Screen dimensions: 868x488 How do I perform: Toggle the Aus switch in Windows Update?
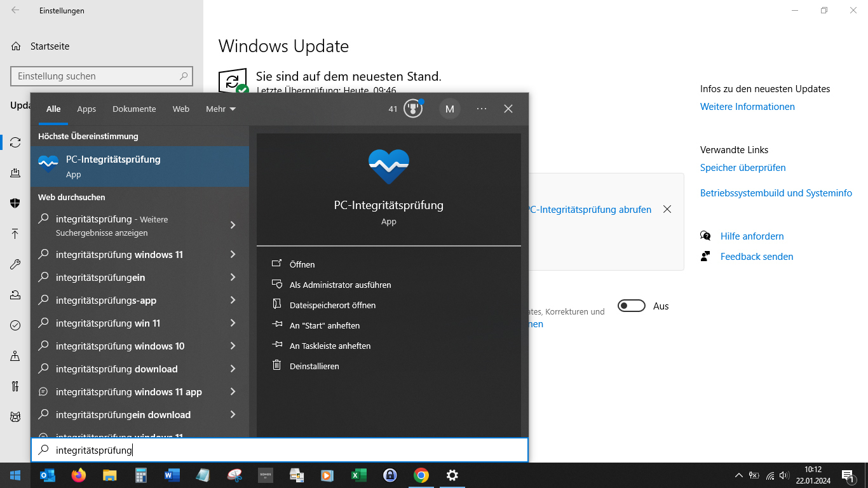pos(632,306)
